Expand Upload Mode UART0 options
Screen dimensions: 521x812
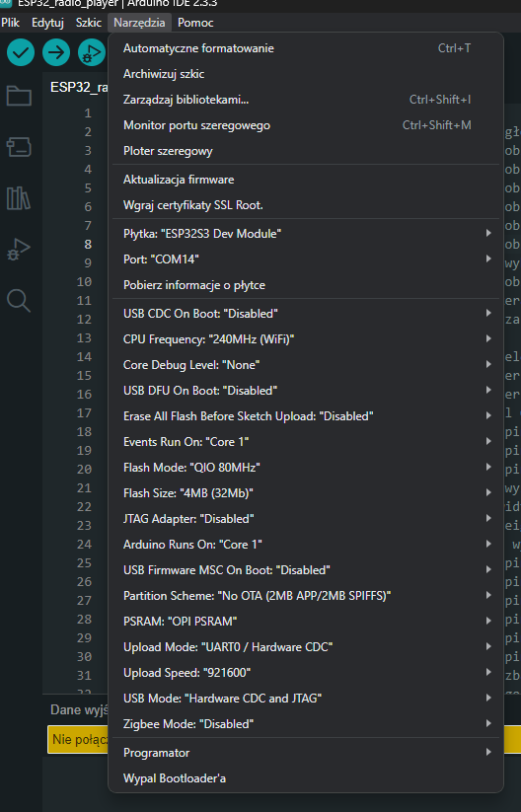306,647
